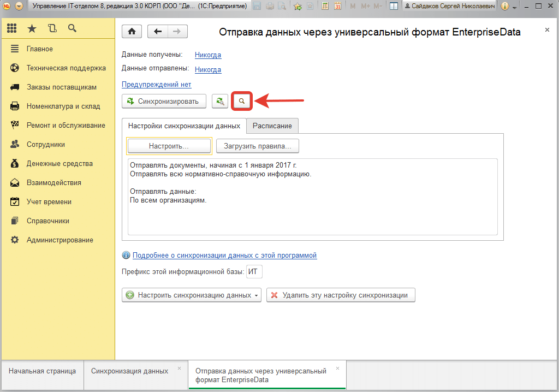Open the calculator icon in title bar

pos(325,5)
